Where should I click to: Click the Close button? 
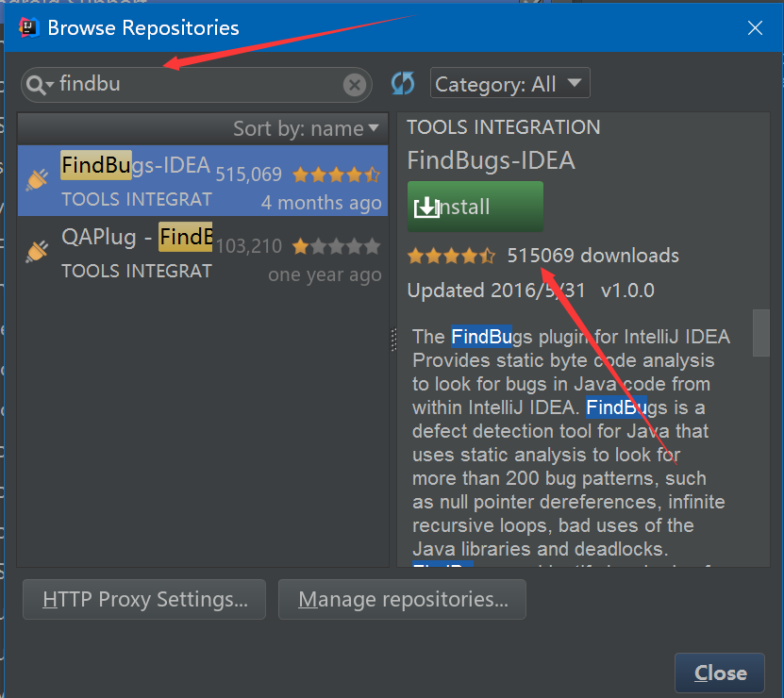720,673
